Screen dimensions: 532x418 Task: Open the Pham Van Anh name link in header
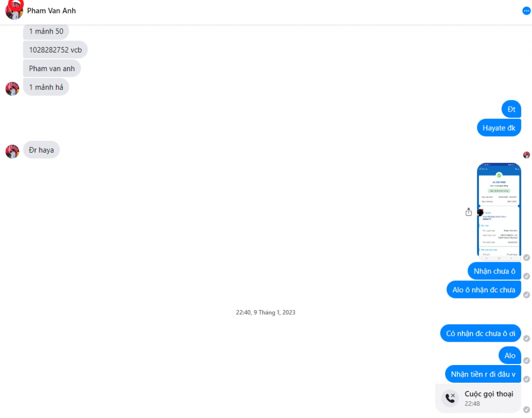(51, 11)
